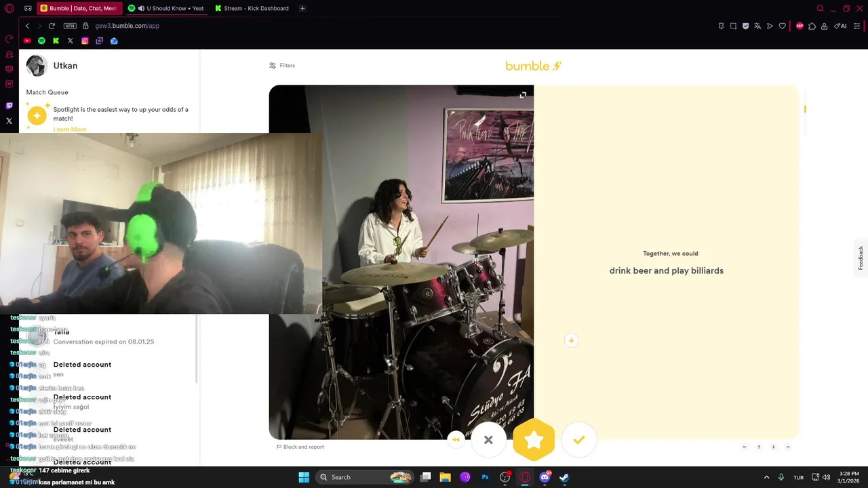
Task: Click the down arrow keyboard hint
Action: pos(773,447)
